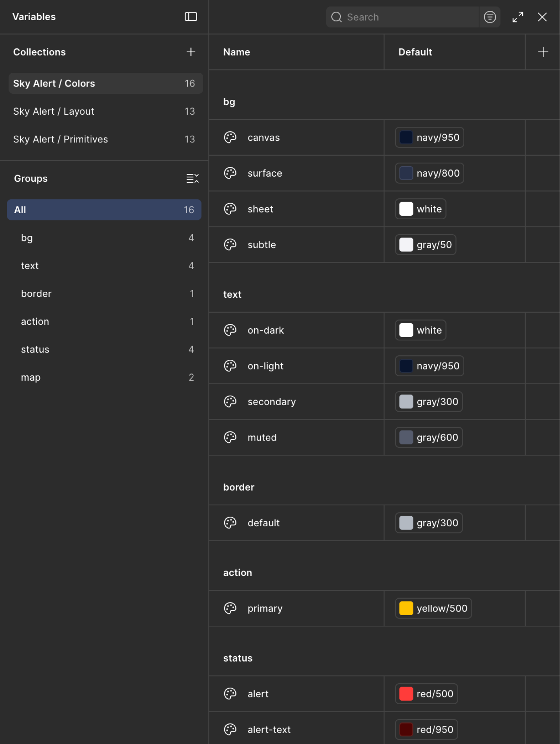560x744 pixels.
Task: Close the Variables panel
Action: pyautogui.click(x=542, y=17)
